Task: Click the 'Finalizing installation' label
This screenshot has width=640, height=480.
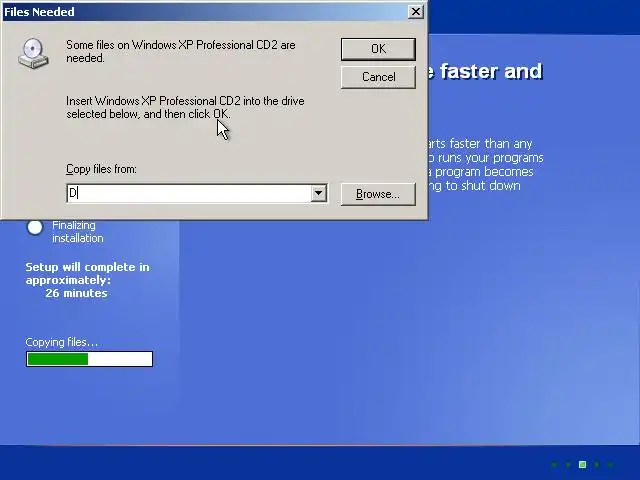Action: (78, 231)
